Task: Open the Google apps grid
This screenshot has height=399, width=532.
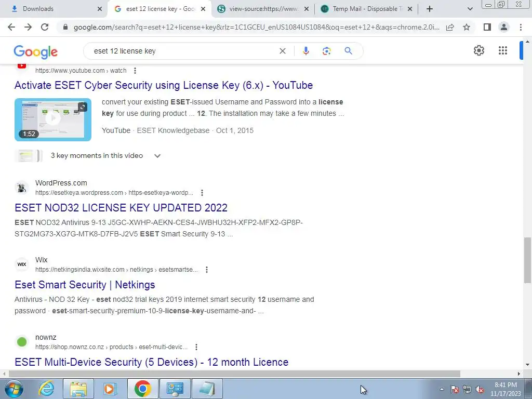Action: (x=503, y=50)
